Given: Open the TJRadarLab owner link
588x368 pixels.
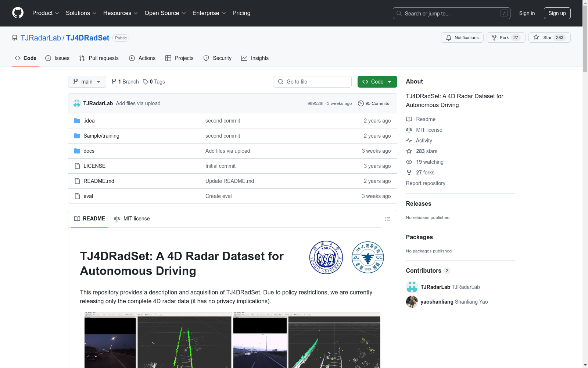Looking at the screenshot, I should [41, 38].
